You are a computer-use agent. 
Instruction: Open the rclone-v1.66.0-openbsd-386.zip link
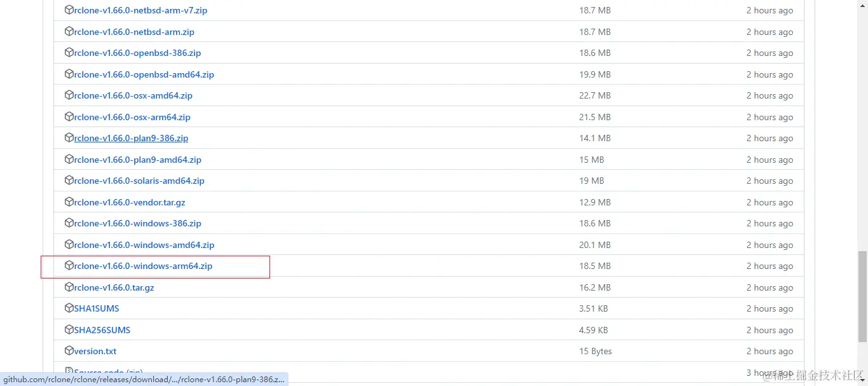pyautogui.click(x=137, y=53)
